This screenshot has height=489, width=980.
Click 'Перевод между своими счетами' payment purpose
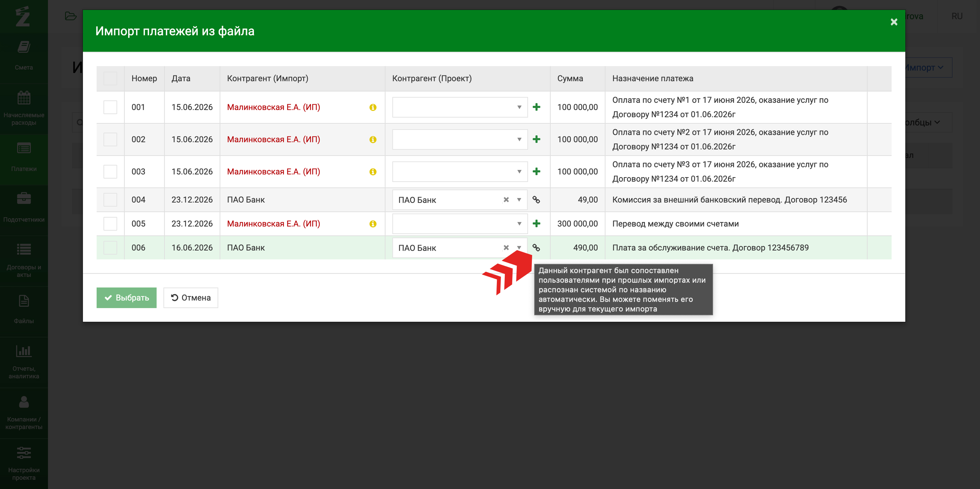[675, 224]
